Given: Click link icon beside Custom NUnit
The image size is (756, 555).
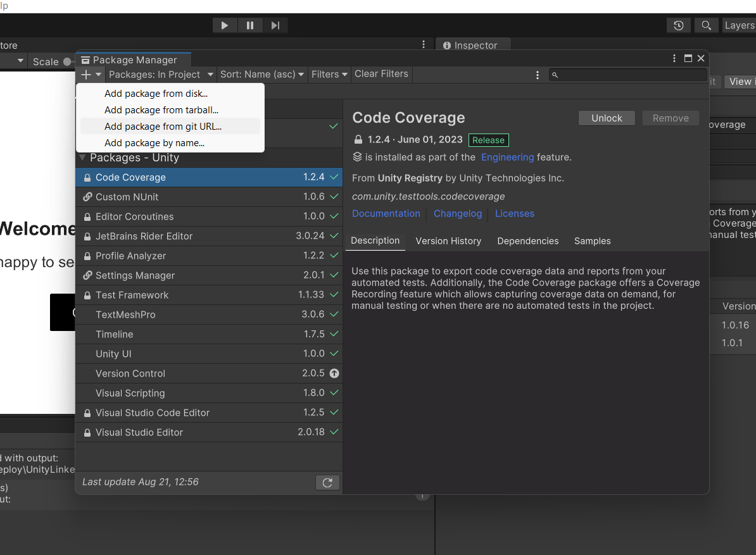Looking at the screenshot, I should coord(87,197).
